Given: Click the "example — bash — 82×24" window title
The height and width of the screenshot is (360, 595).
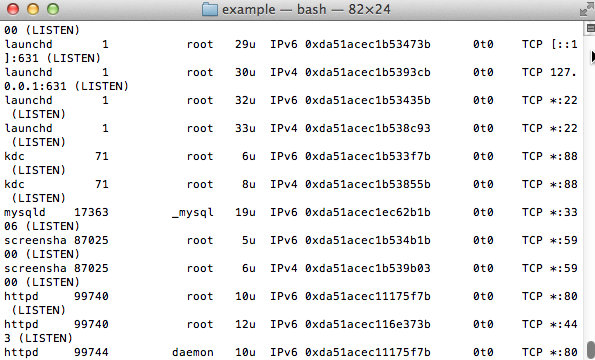Looking at the screenshot, I should pos(306,9).
